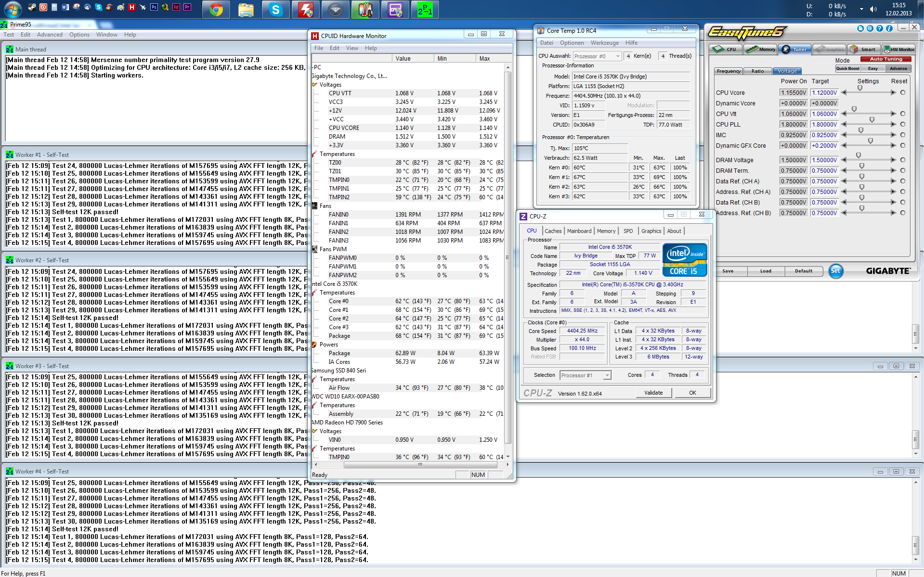Click the EasyTune6 email @ icon
The image size is (924, 577).
click(870, 28)
